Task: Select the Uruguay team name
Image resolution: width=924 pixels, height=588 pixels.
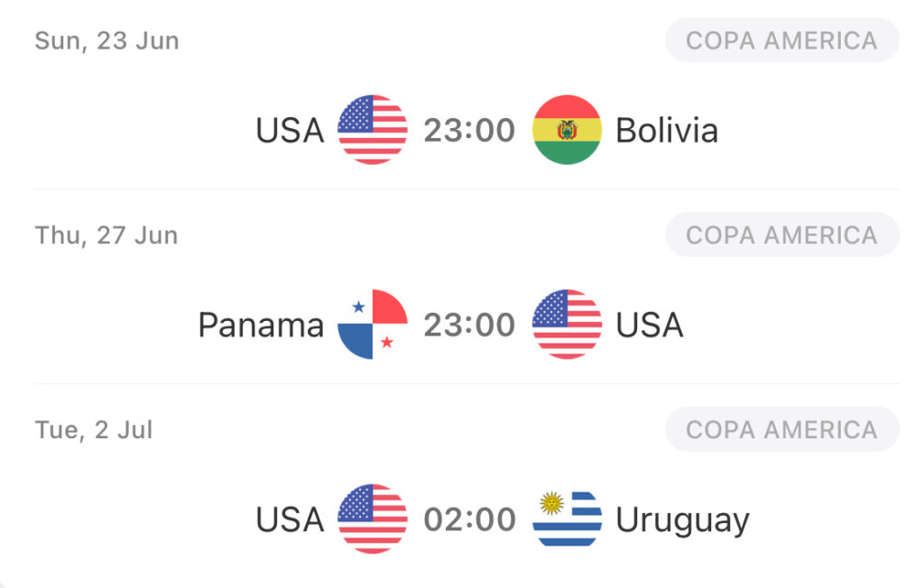Action: [x=682, y=521]
